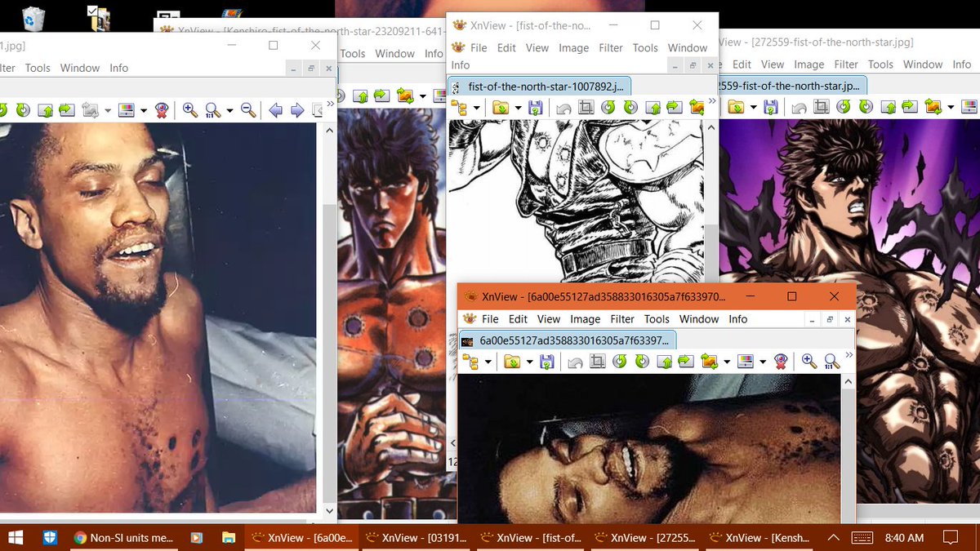Open the Action Center notification icon
This screenshot has width=980, height=551.
[951, 537]
